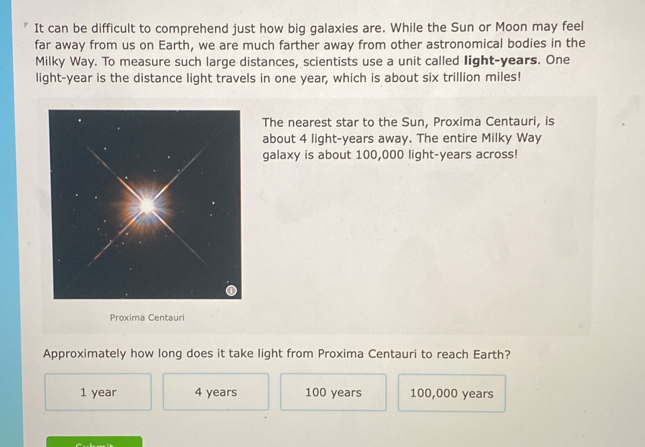The image size is (645, 447).
Task: Choose the "4 years" answer option
Action: click(216, 392)
